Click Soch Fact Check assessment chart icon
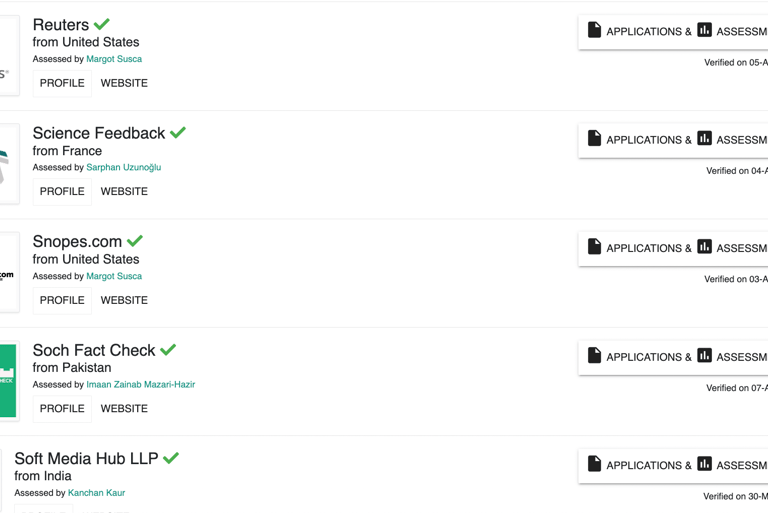 tap(704, 355)
